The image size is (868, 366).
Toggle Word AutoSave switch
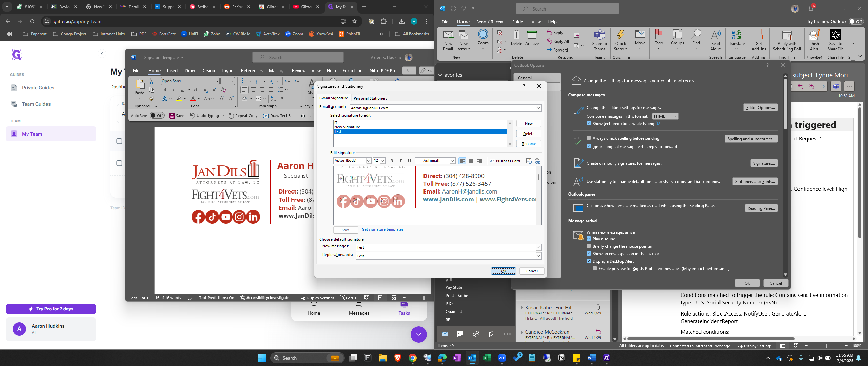157,116
